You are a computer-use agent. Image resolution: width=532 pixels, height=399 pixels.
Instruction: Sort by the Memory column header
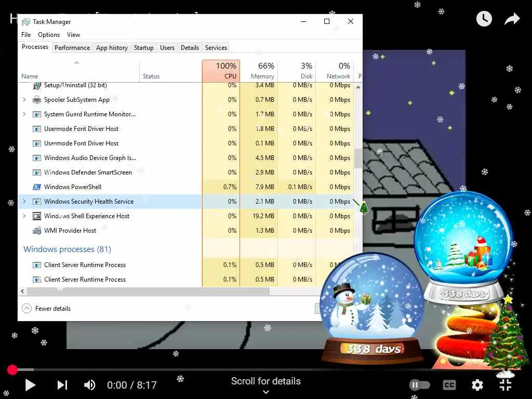tap(259, 71)
